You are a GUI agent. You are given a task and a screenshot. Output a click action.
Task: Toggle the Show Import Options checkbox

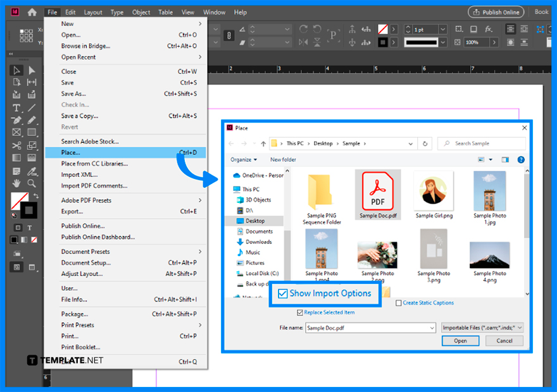[283, 292]
